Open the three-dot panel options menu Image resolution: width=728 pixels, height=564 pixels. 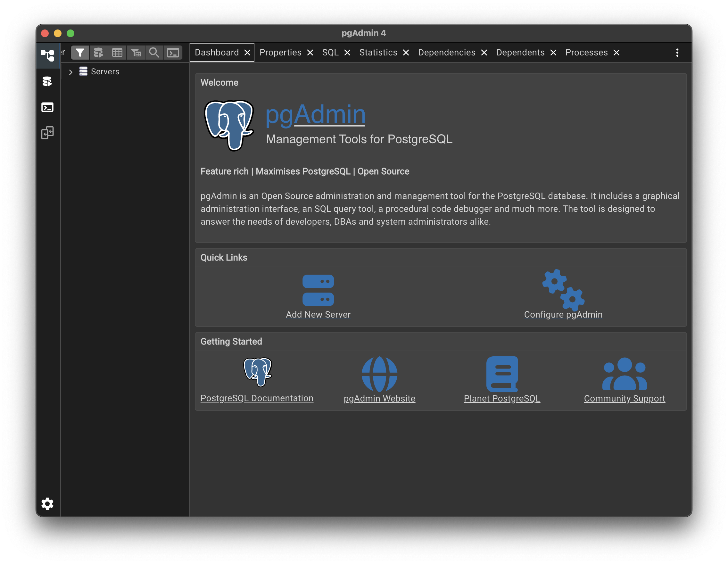[x=677, y=53]
